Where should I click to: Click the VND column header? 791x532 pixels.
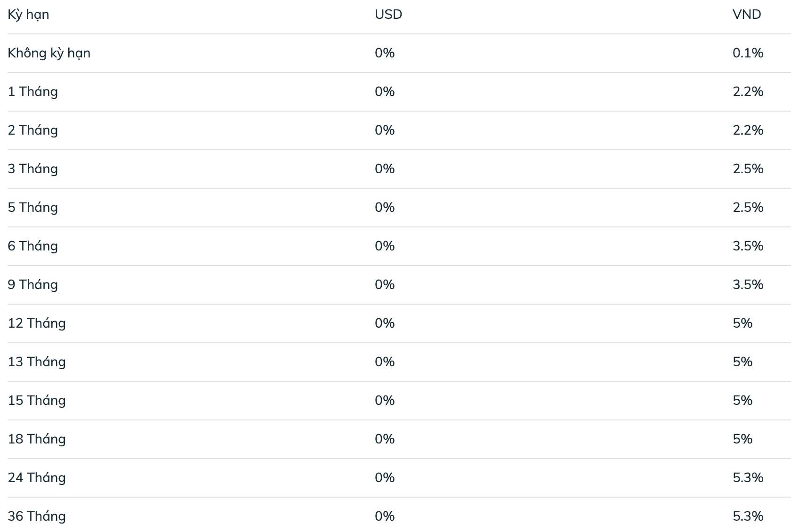pyautogui.click(x=747, y=15)
